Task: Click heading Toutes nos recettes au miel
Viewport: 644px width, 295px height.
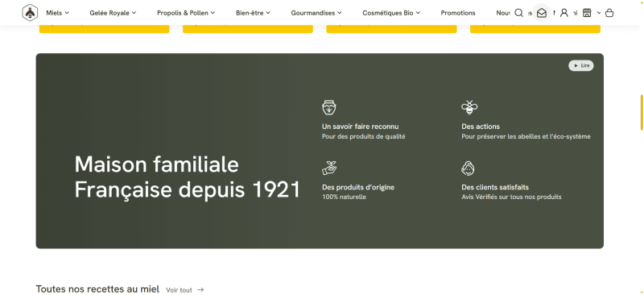Action: (x=97, y=289)
